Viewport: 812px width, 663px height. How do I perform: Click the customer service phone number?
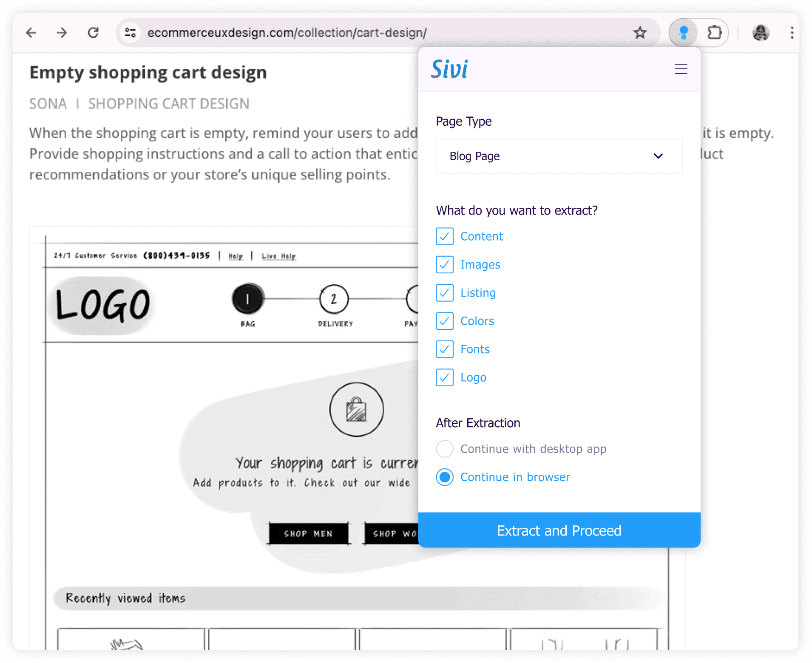177,255
